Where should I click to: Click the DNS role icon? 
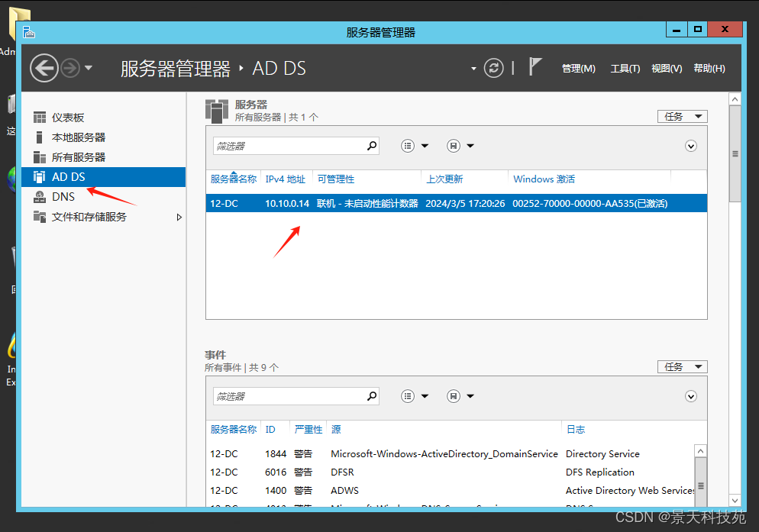[x=40, y=197]
